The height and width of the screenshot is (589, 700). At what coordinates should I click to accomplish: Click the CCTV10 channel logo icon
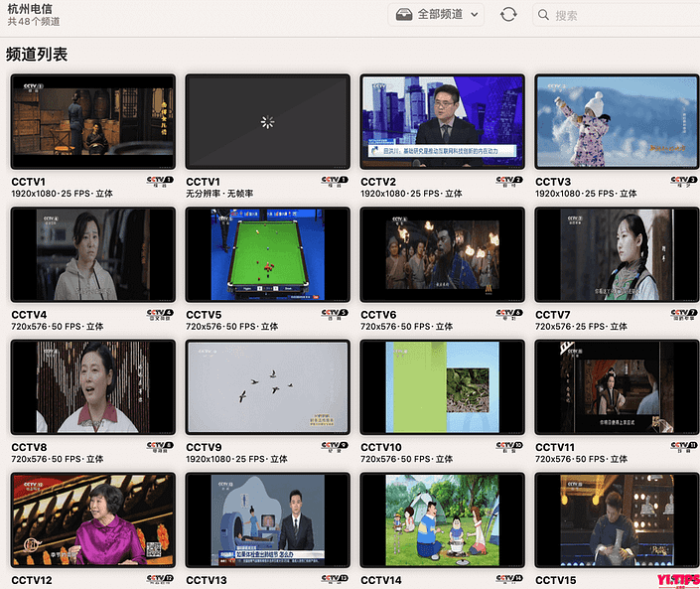tap(509, 447)
